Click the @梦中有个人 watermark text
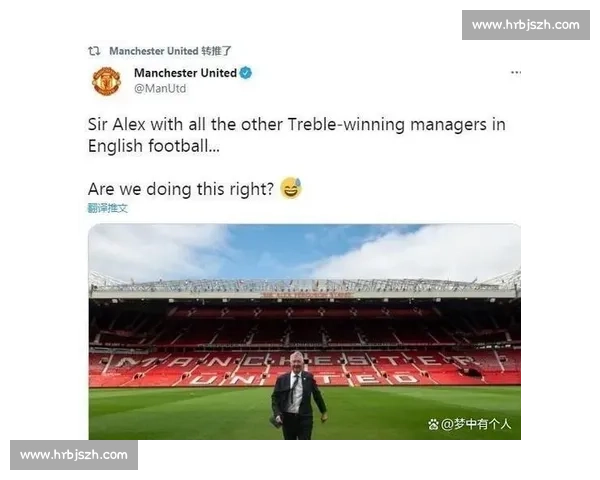Screen dimensions: 600x480 coord(476,424)
